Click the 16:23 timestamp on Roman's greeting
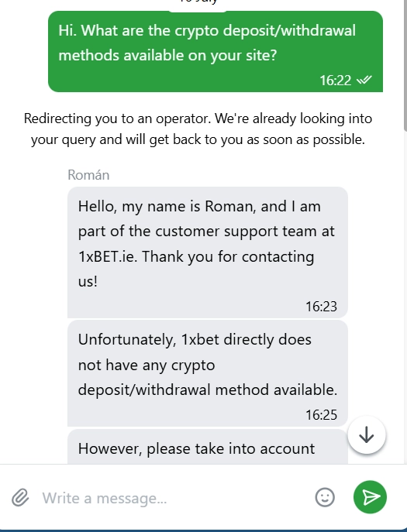This screenshot has height=532, width=407. click(321, 307)
